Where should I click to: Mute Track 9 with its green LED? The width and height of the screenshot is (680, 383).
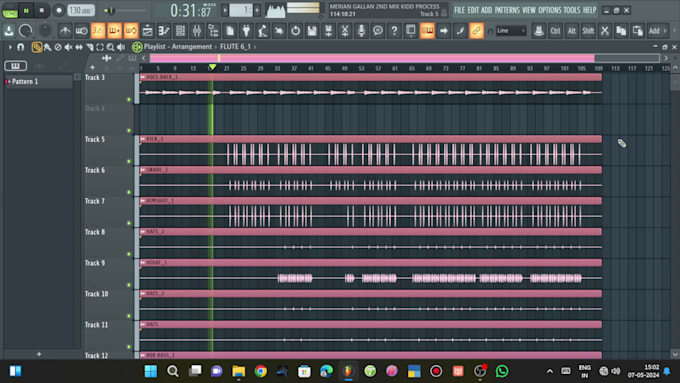tap(129, 285)
